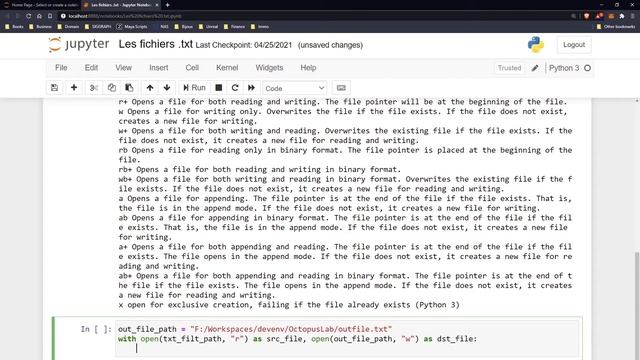The image size is (640, 360).
Task: Open the cell type Code dropdown
Action: (294, 88)
